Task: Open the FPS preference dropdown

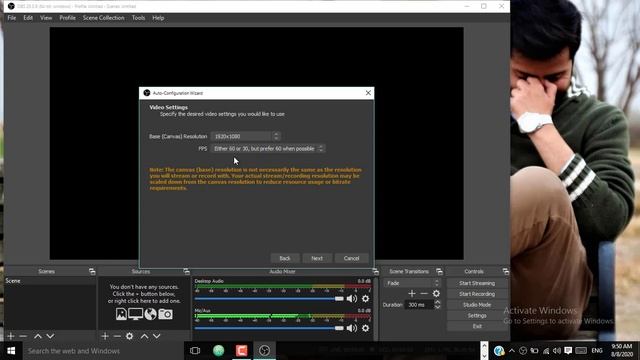Action: [268, 149]
